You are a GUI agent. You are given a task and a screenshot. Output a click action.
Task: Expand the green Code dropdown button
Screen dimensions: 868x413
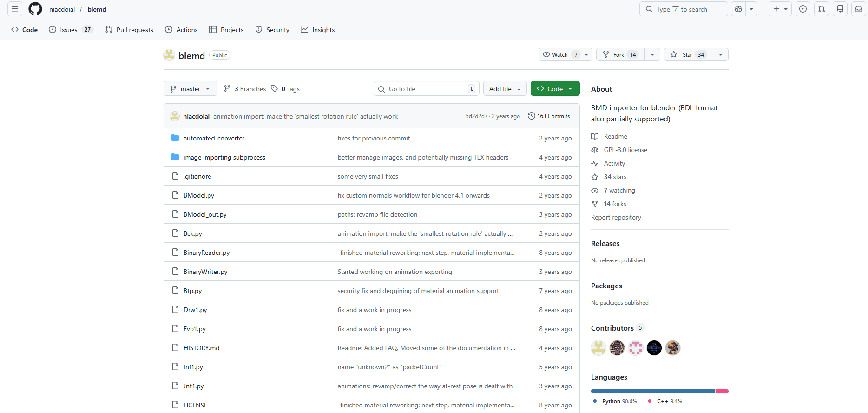555,89
